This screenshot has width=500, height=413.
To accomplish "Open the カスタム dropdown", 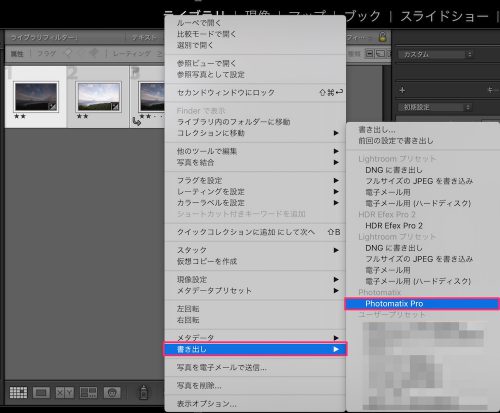I will [x=436, y=54].
